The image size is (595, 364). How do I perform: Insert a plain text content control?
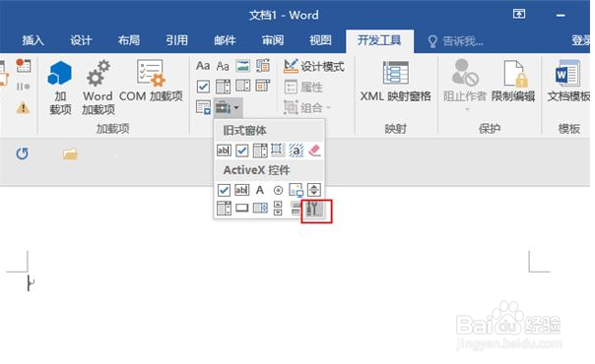(223, 66)
